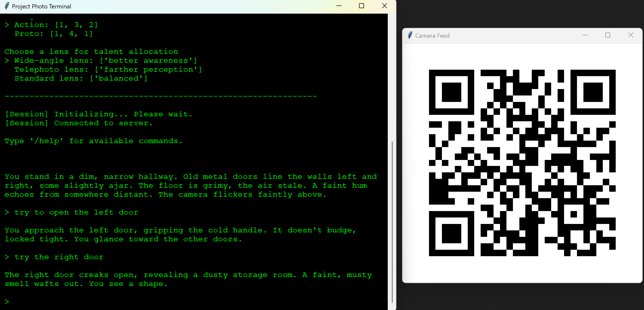Close the Camera Feed window

point(631,35)
